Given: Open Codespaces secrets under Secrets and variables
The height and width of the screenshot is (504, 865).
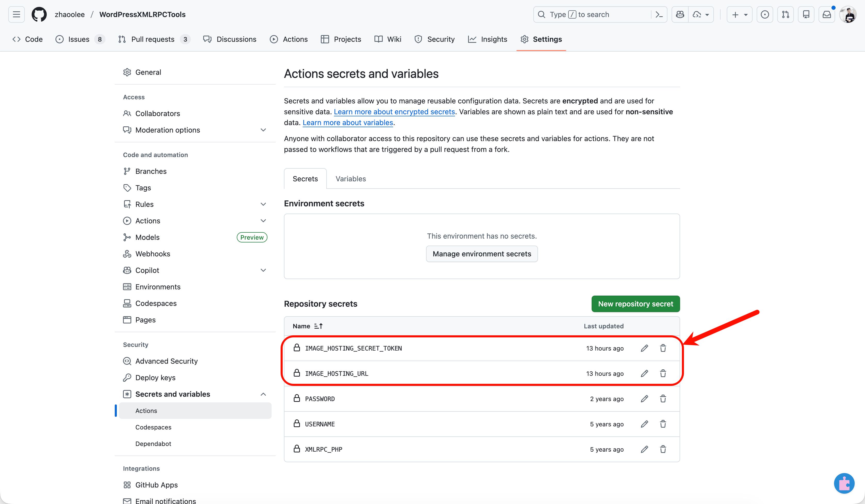Looking at the screenshot, I should tap(195, 427).
